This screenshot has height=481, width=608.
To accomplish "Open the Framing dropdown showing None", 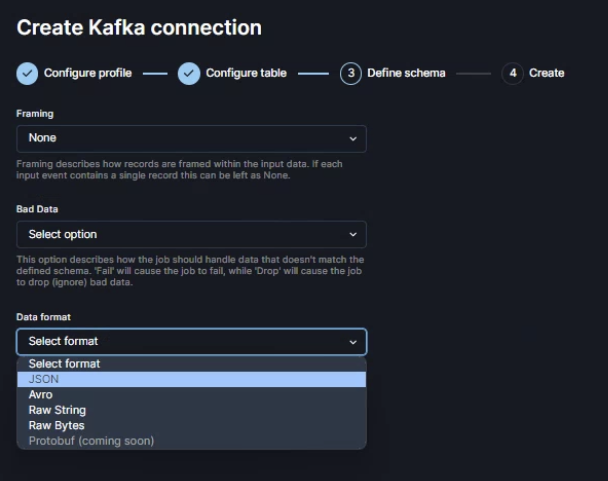I will click(191, 138).
